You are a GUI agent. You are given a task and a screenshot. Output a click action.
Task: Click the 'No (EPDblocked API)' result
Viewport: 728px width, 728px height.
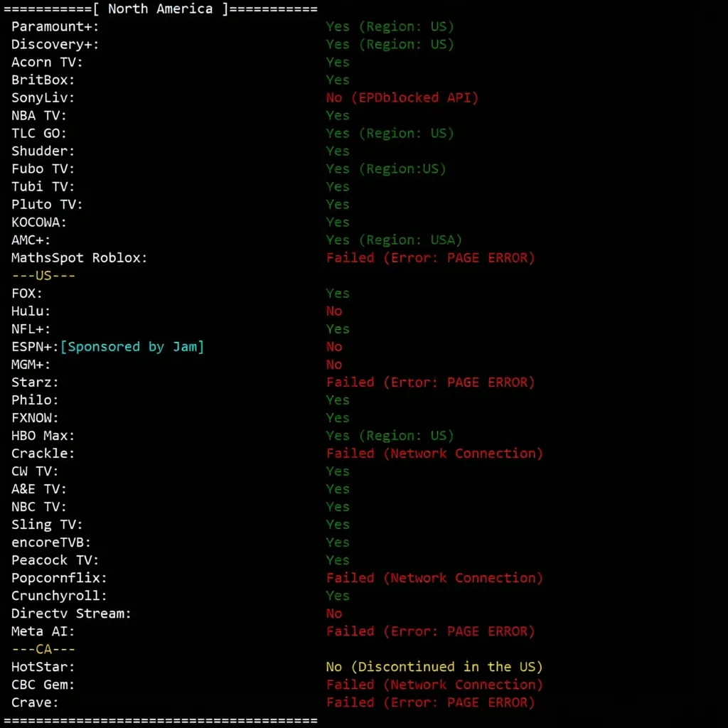(x=402, y=98)
